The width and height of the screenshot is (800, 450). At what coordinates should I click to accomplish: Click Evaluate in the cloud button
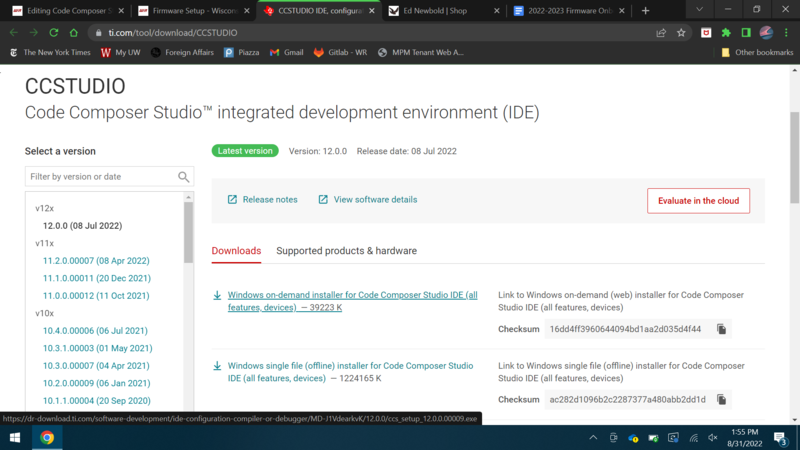tap(698, 201)
